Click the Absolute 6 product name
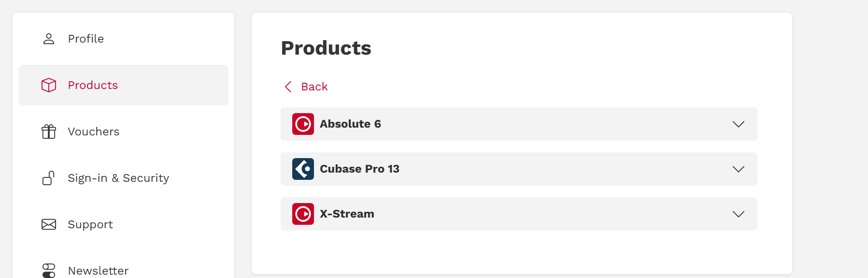 click(x=350, y=124)
